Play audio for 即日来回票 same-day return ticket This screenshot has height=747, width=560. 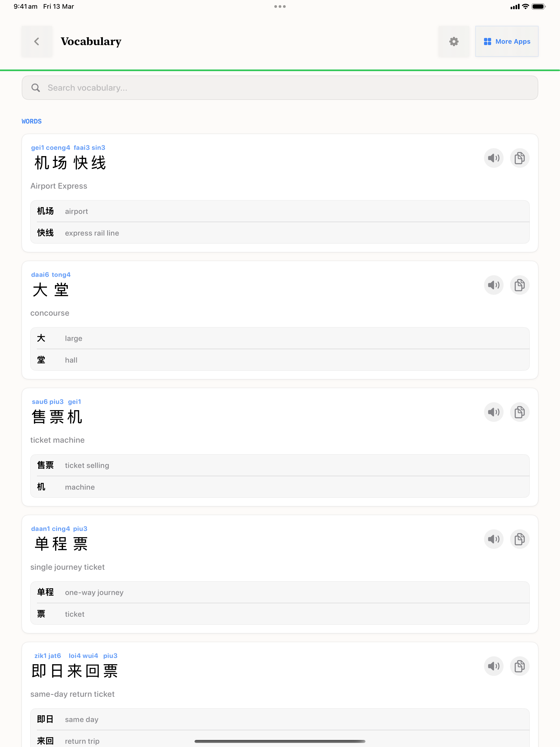pyautogui.click(x=494, y=666)
